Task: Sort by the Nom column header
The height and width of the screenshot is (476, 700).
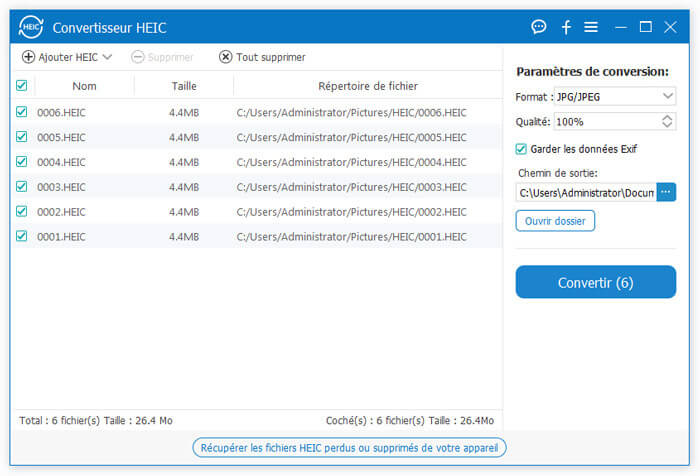Action: click(x=85, y=86)
